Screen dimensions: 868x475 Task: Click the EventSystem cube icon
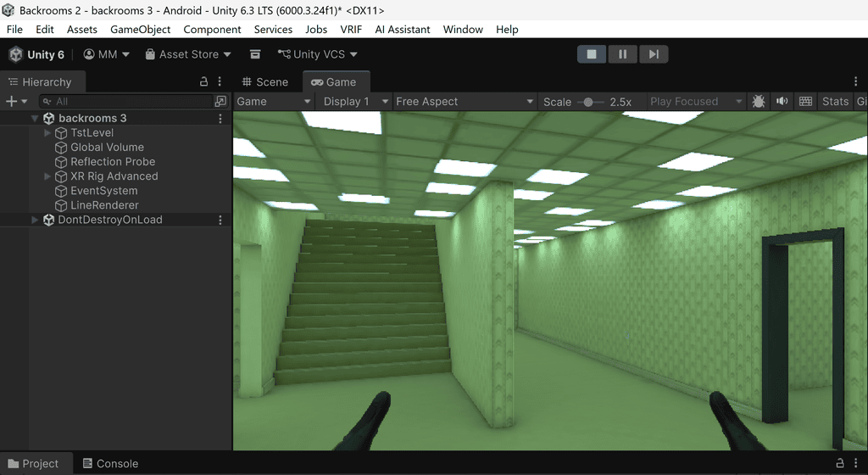point(61,191)
